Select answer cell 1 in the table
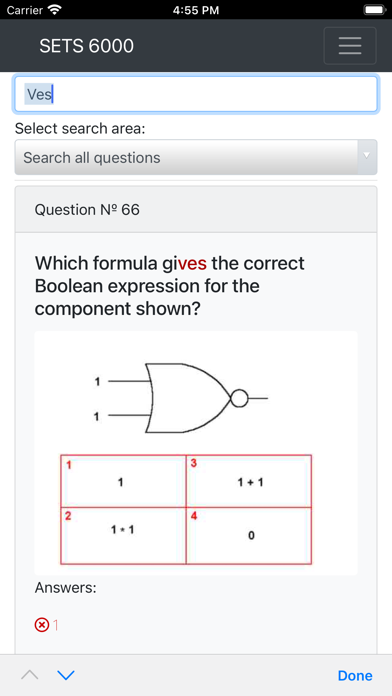392x696 pixels. coord(123,481)
